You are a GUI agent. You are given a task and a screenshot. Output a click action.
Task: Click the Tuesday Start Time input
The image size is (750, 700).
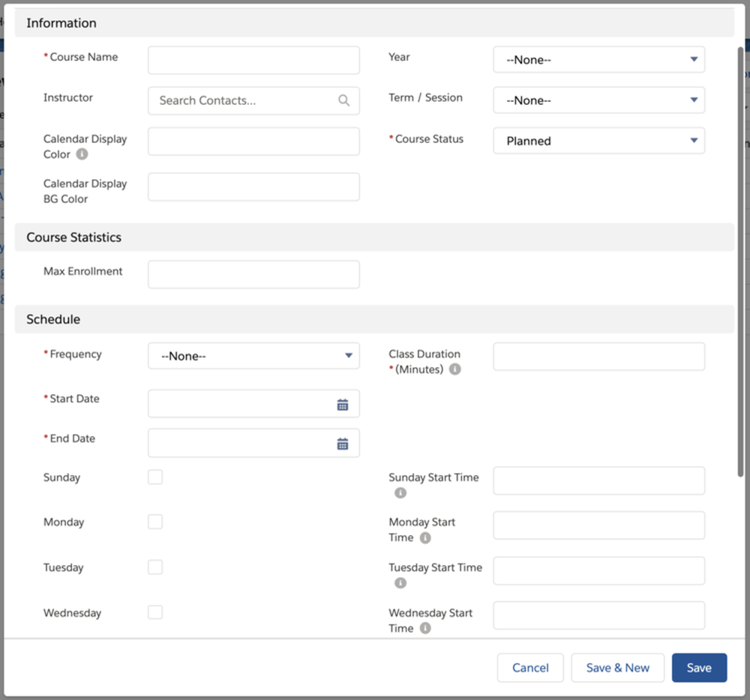598,570
